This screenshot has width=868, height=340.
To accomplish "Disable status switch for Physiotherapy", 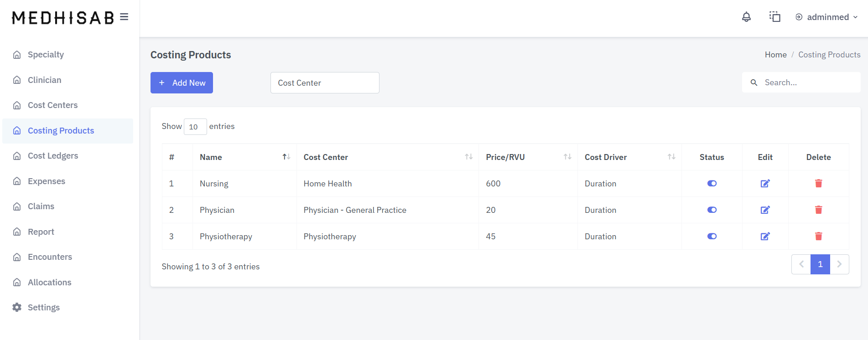I will point(712,237).
